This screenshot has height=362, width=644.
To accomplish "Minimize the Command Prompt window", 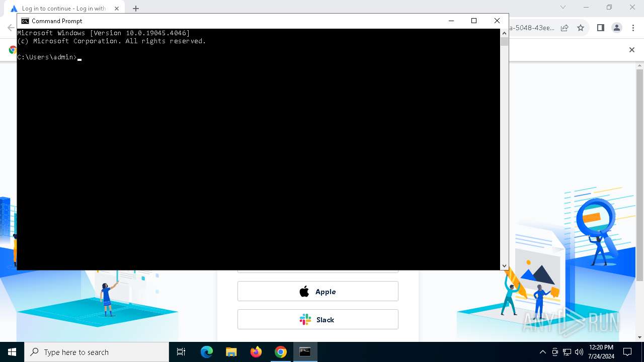I will 451,21.
